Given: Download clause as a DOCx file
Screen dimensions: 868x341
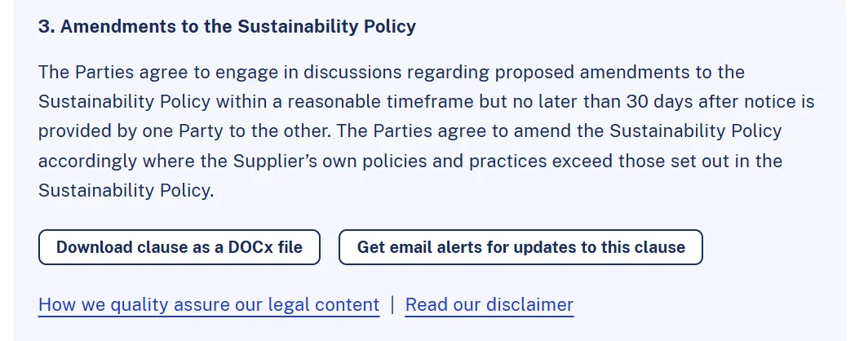Looking at the screenshot, I should tap(179, 247).
